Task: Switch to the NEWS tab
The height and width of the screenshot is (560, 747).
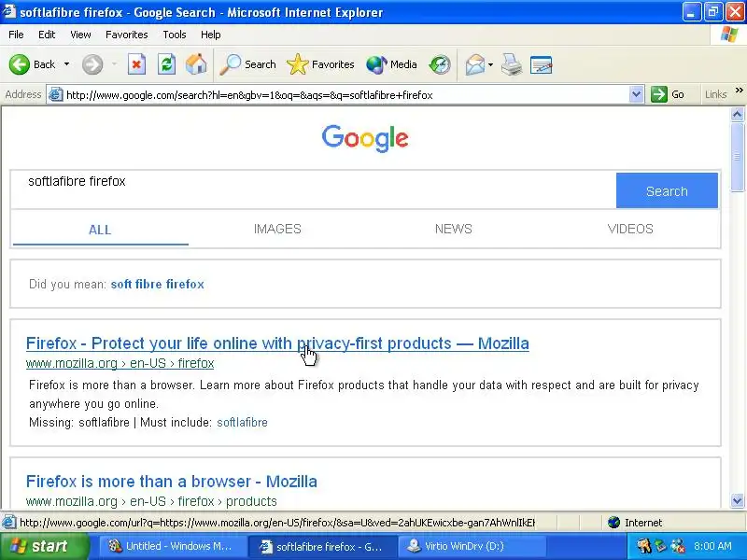Action: pyautogui.click(x=454, y=229)
